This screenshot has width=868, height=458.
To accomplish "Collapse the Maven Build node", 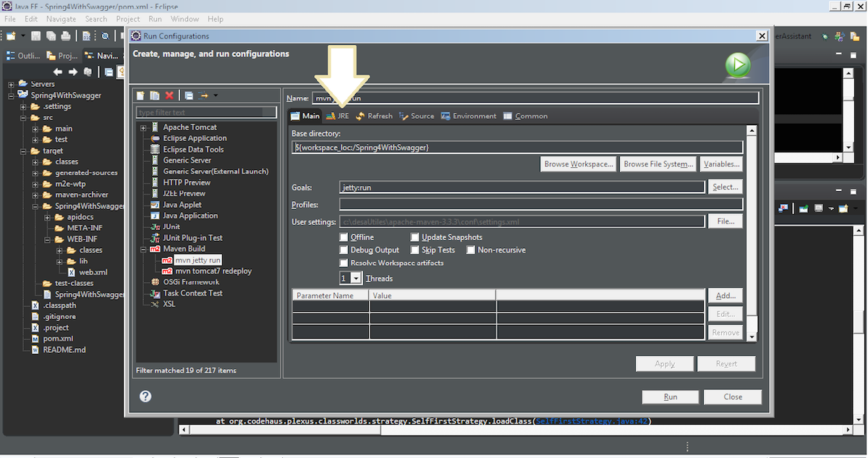I will (143, 249).
